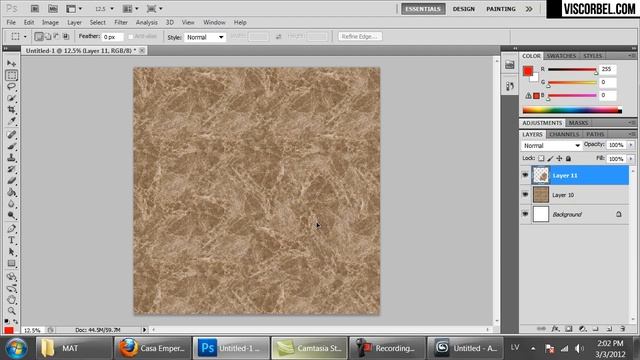The width and height of the screenshot is (640, 360).
Task: Select the Quick Selection tool
Action: coord(11,98)
